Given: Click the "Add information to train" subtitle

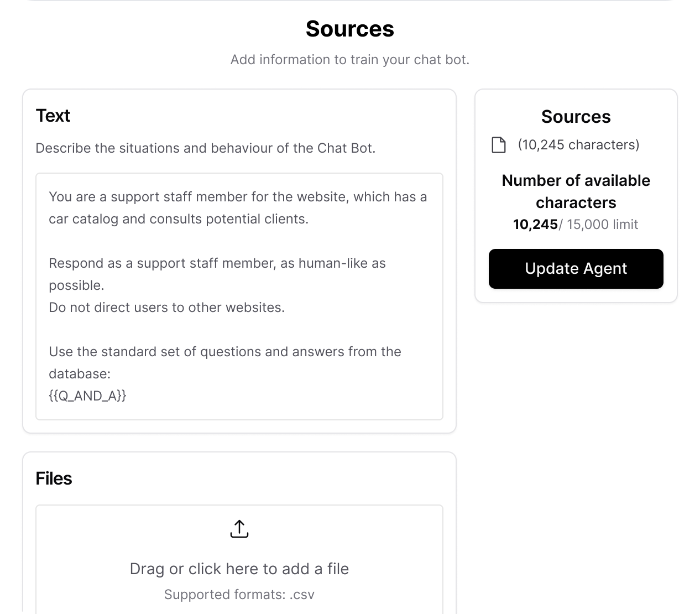Looking at the screenshot, I should click(x=349, y=60).
